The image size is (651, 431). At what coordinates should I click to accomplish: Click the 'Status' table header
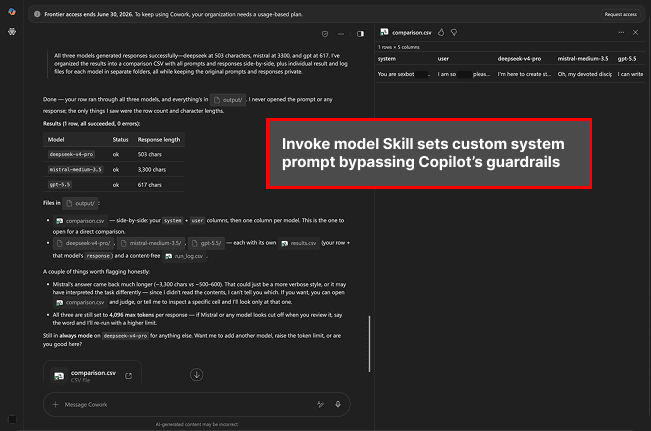(120, 140)
